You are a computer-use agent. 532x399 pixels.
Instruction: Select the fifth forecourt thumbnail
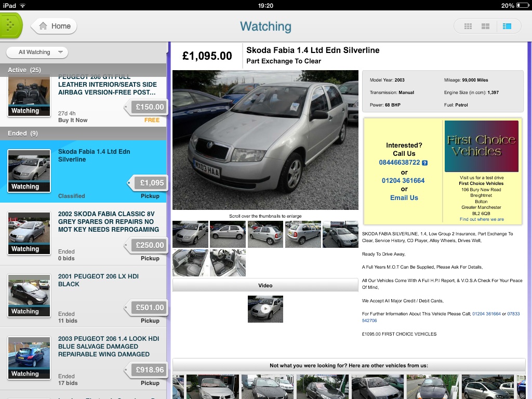click(x=341, y=234)
